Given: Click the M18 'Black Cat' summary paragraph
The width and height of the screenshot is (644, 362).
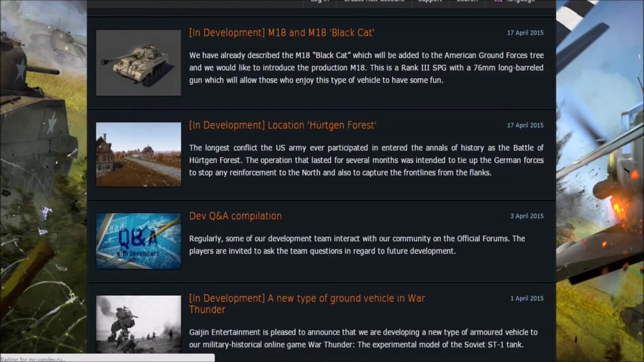Looking at the screenshot, I should (x=366, y=67).
